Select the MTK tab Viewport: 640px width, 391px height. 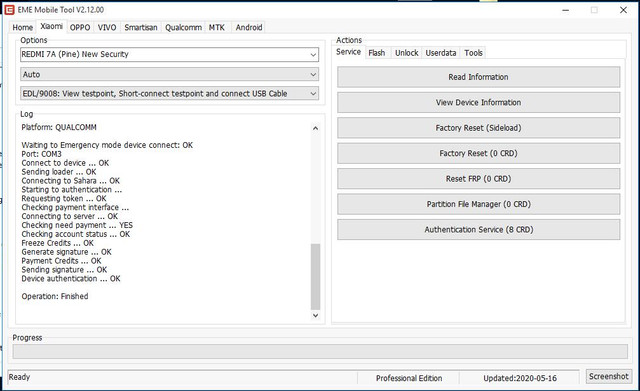(x=217, y=27)
